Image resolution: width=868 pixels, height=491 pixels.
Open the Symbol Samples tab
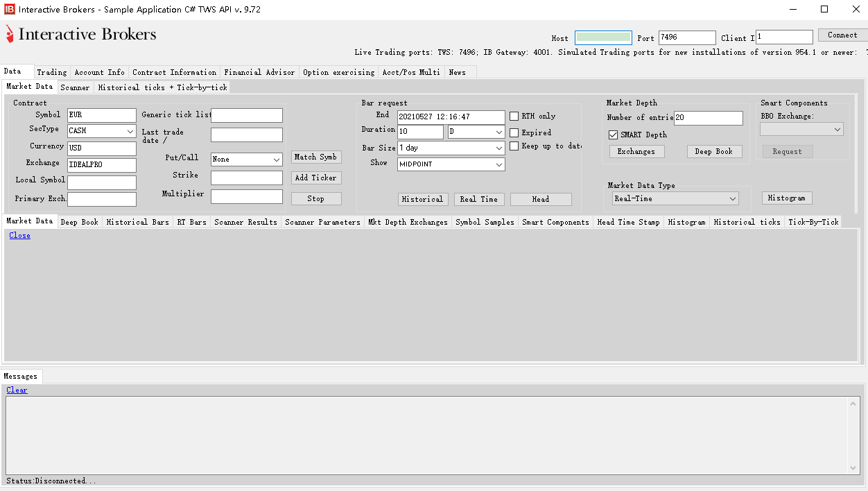pos(485,222)
